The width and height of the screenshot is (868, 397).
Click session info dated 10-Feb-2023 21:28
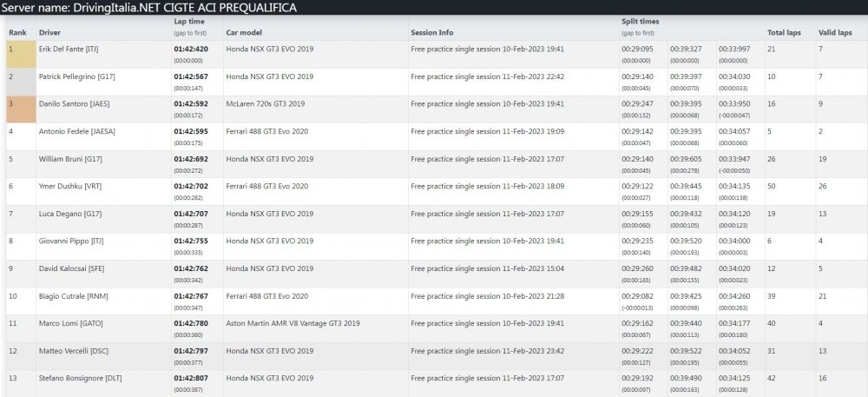click(x=488, y=297)
